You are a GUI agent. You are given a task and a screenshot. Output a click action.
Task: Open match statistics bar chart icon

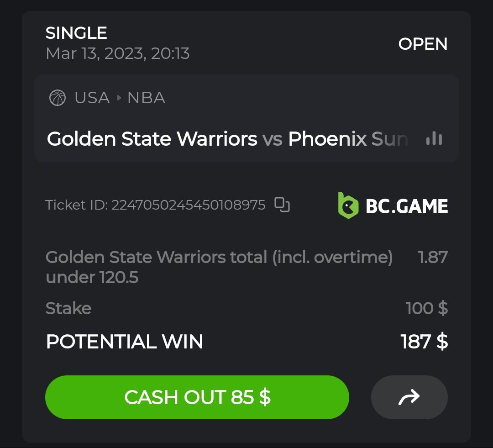(434, 139)
